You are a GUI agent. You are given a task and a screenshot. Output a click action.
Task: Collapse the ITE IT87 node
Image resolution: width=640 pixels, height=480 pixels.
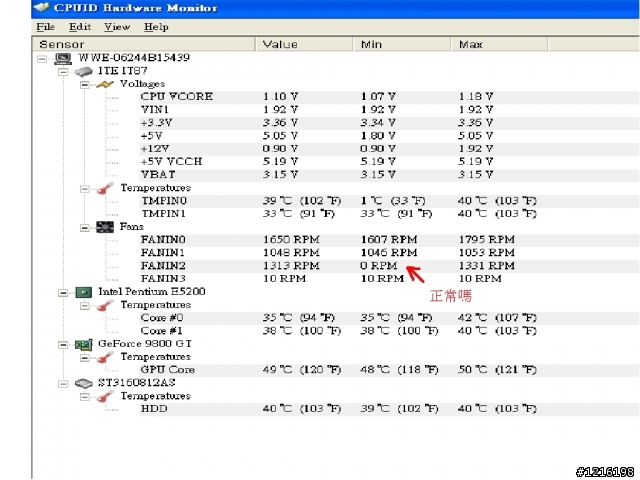pos(63,72)
